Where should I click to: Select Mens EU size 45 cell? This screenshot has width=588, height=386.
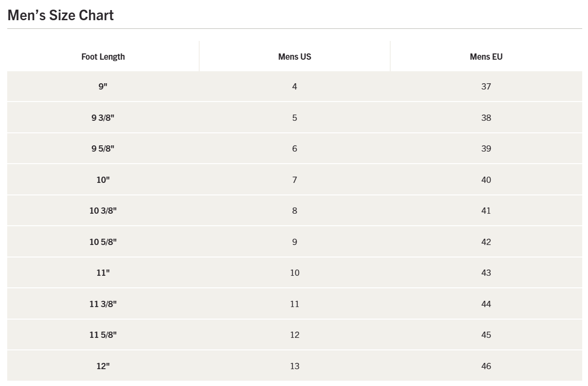(486, 335)
